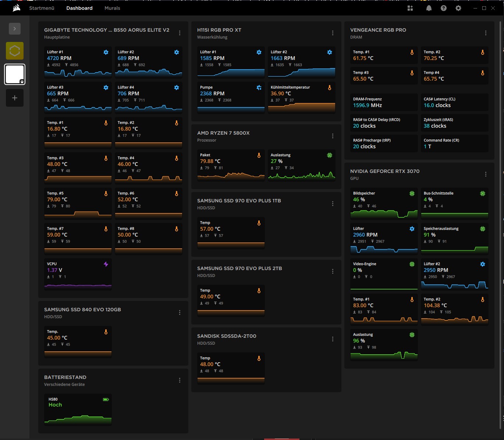Image resolution: width=504 pixels, height=440 pixels.
Task: Open the Murals tab
Action: (x=112, y=8)
